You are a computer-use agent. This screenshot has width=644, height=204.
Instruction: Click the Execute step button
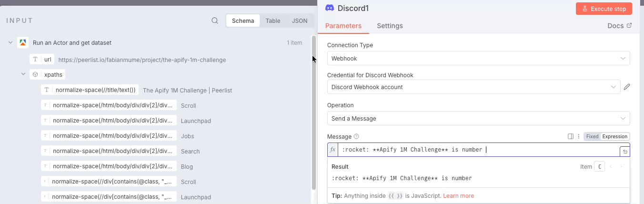(604, 9)
